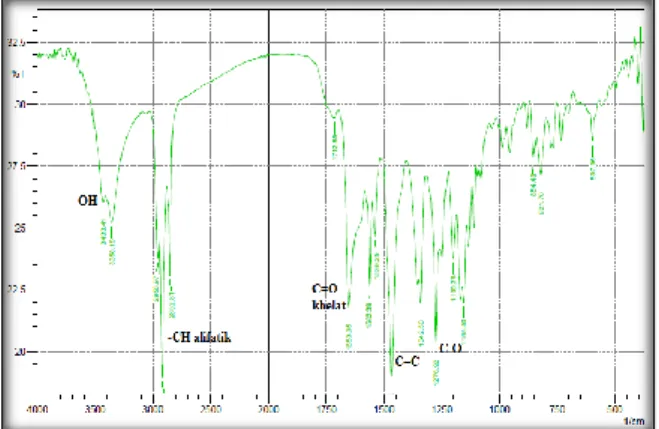This screenshot has width=659, height=429.
Task: Click the C O label near 1250
Action: [450, 348]
